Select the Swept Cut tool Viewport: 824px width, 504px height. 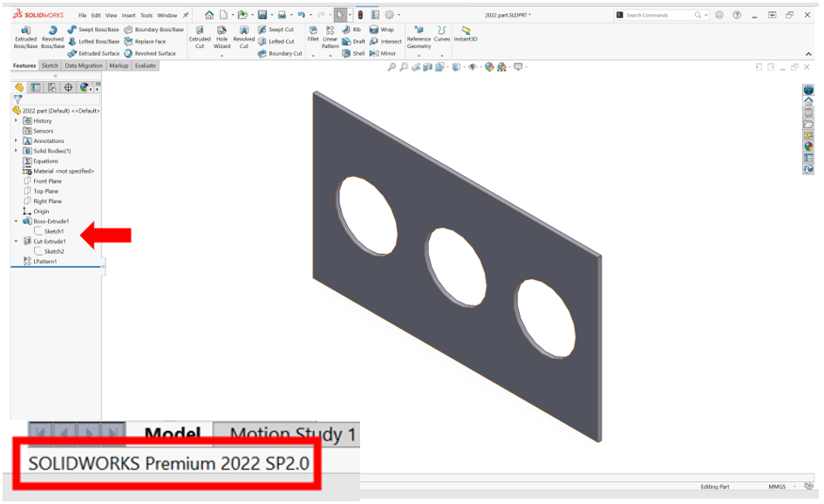(276, 30)
